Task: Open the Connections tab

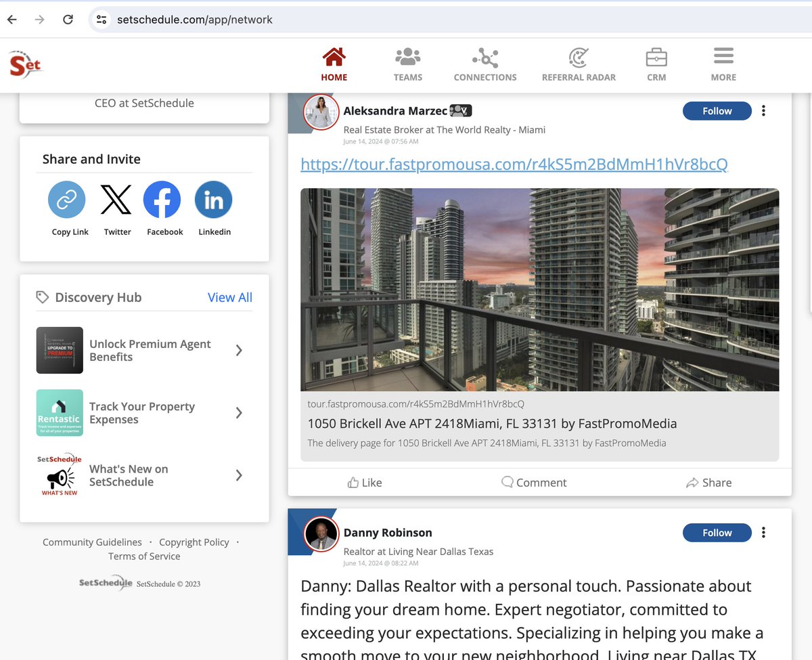Action: click(x=485, y=65)
